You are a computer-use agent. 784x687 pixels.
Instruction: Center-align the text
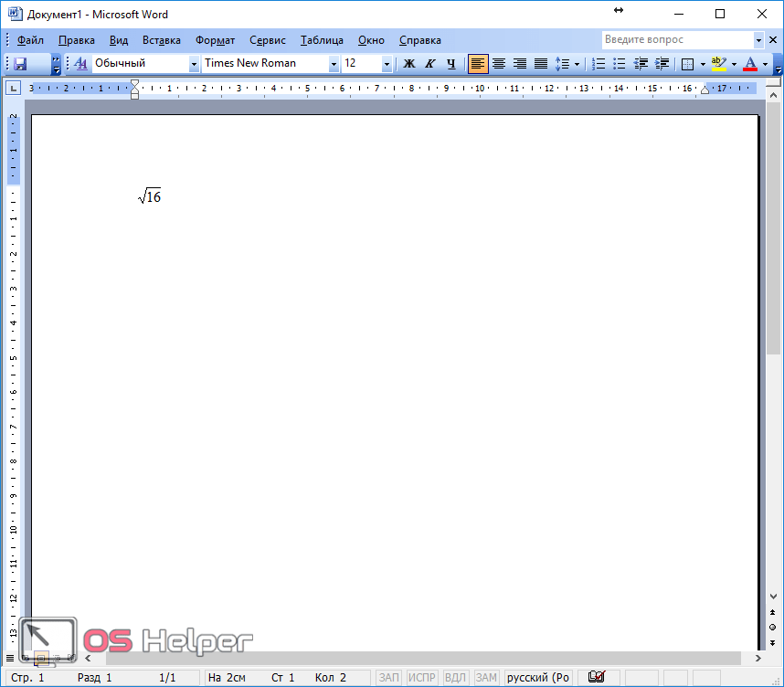pyautogui.click(x=499, y=64)
